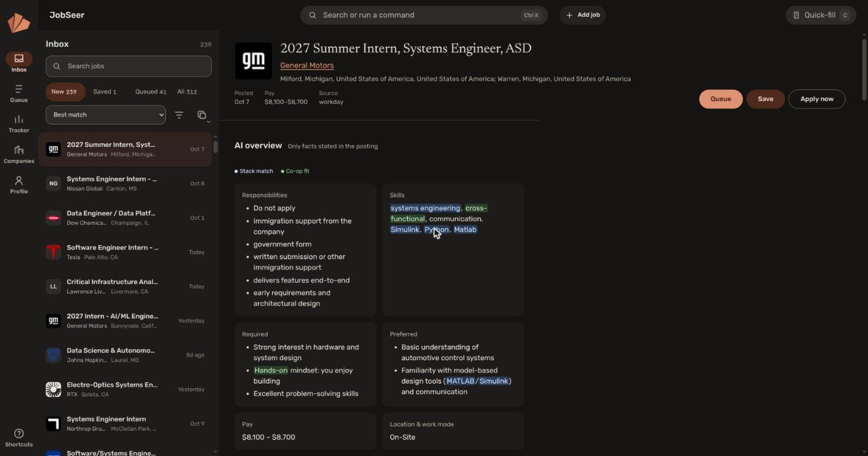
Task: Select the Dow Chemical Data Engineer job
Action: point(125,218)
